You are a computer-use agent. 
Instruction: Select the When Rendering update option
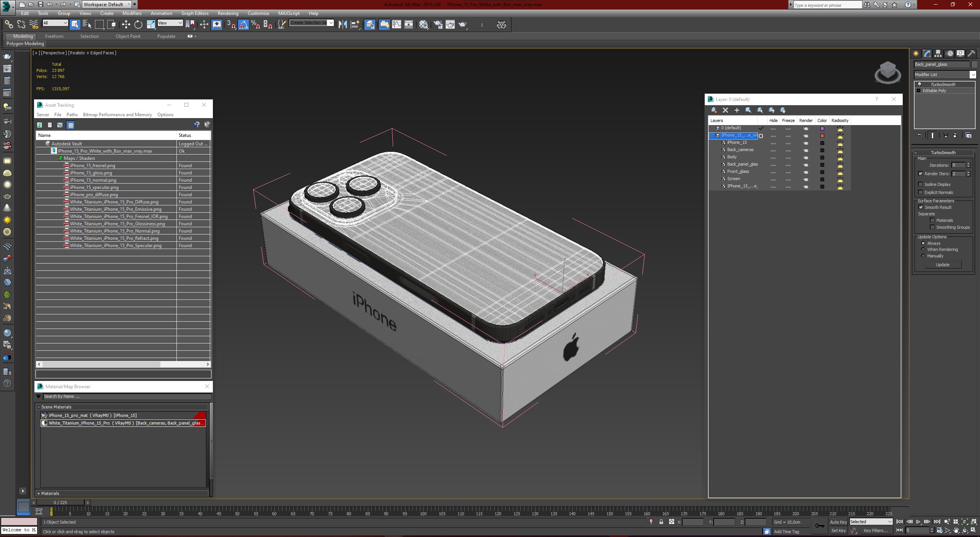click(x=923, y=249)
